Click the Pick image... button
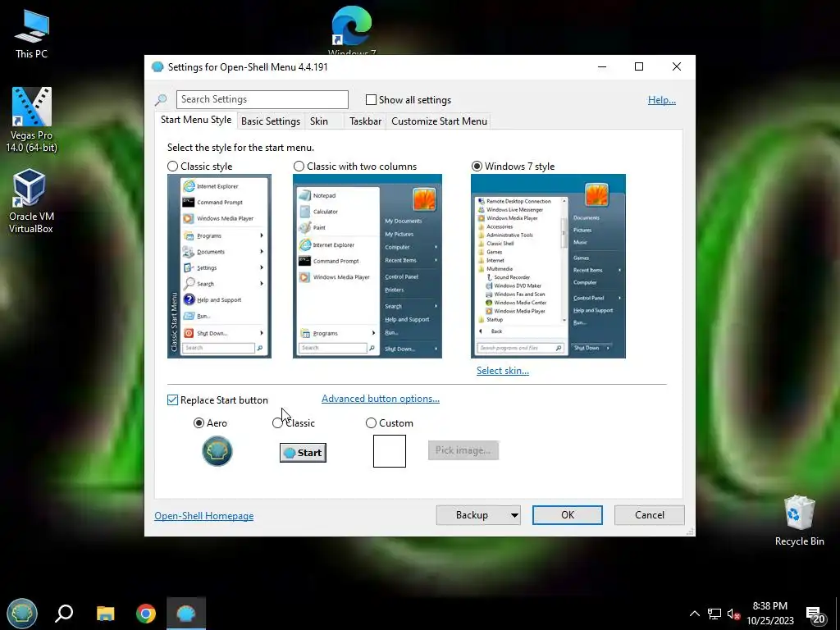The width and height of the screenshot is (840, 630). pyautogui.click(x=463, y=450)
